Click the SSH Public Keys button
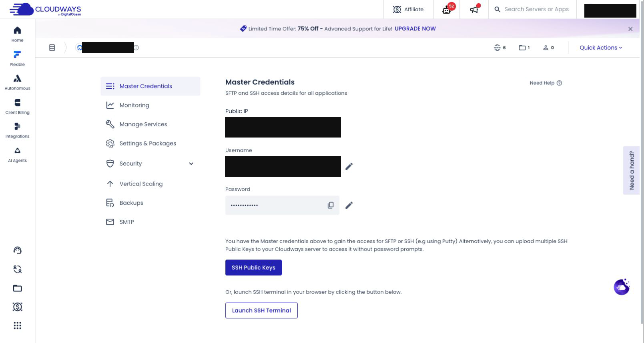The width and height of the screenshot is (644, 343). 253,267
